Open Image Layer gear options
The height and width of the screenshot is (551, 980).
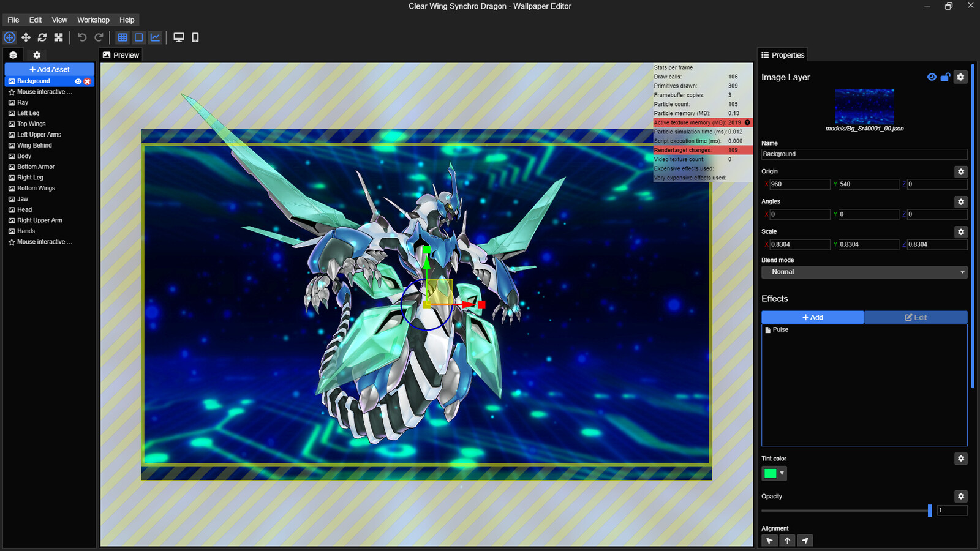[960, 77]
